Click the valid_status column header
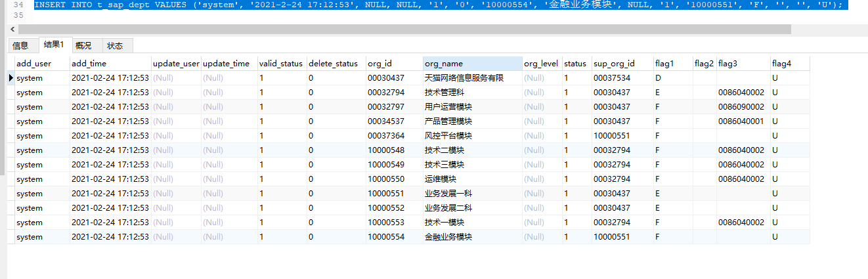868x279 pixels. (282, 64)
